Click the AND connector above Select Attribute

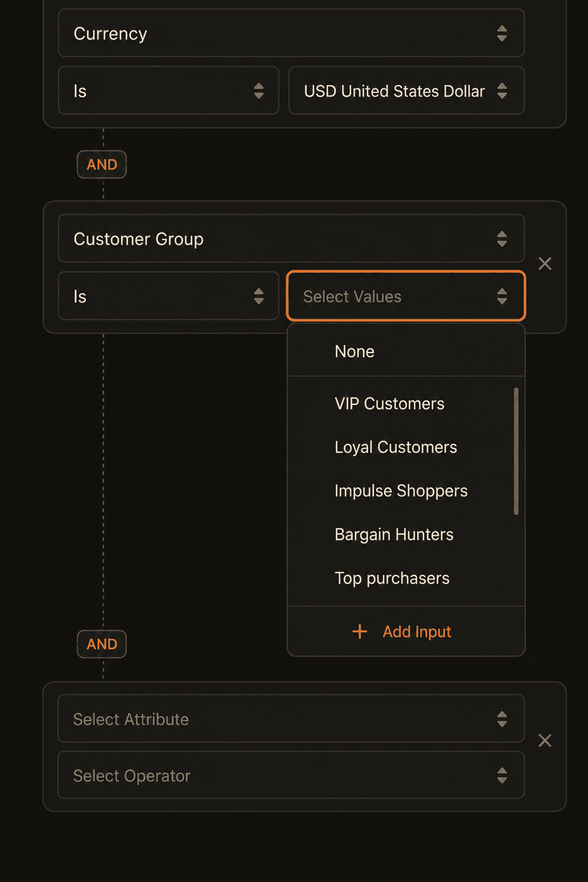pyautogui.click(x=102, y=644)
